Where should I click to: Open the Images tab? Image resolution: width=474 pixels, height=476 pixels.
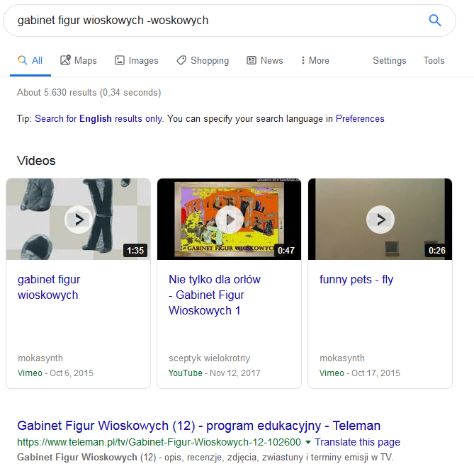136,60
